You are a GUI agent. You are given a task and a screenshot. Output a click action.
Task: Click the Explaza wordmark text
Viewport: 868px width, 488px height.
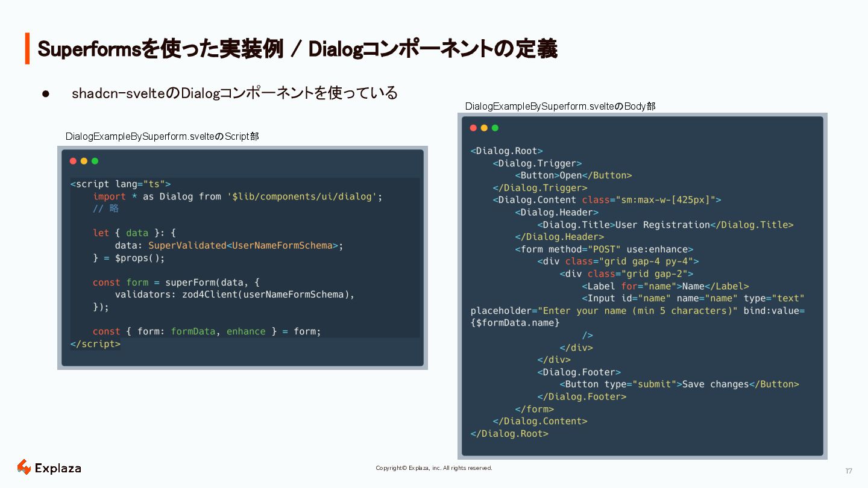point(58,468)
